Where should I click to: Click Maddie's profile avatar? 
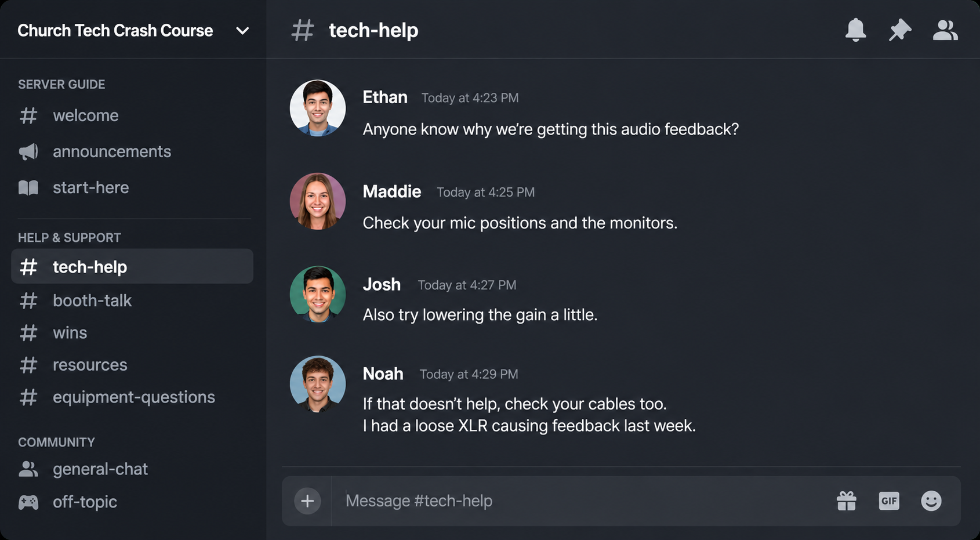pos(318,201)
